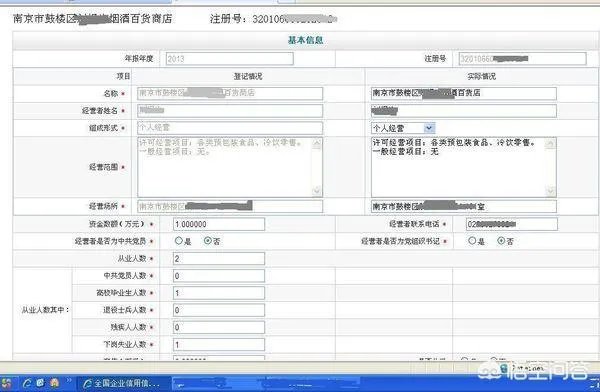The height and width of the screenshot is (392, 600).
Task: Click the 退役士兵人数 input field
Action: (x=218, y=310)
